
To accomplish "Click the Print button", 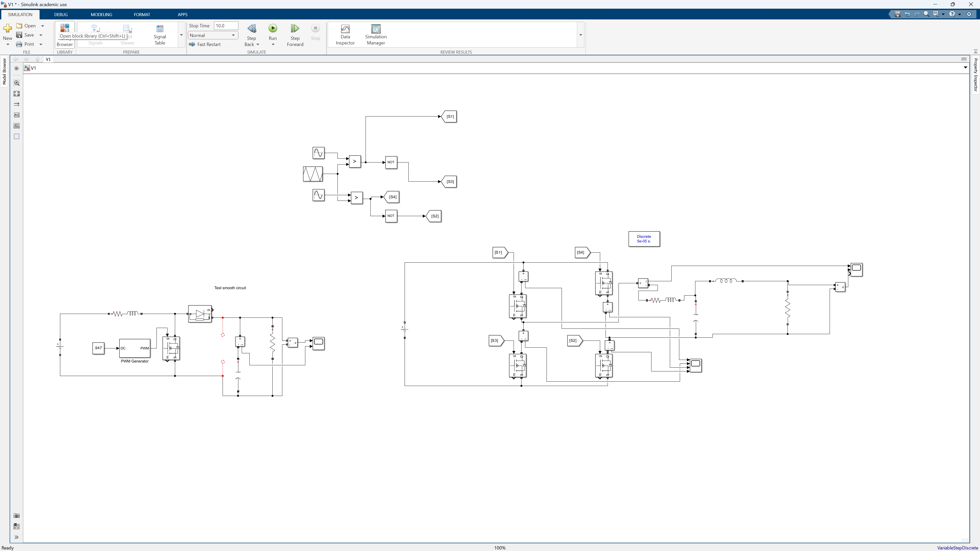I will tap(25, 44).
